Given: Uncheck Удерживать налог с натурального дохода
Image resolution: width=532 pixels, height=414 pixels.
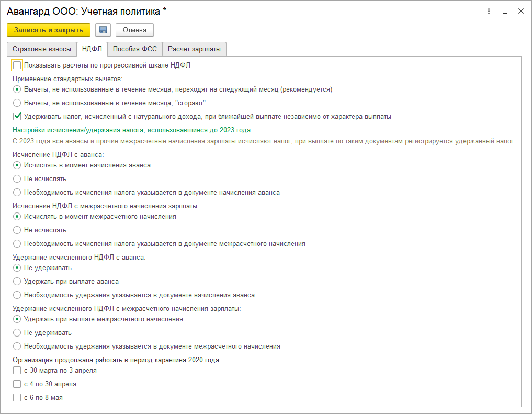Looking at the screenshot, I should point(17,116).
